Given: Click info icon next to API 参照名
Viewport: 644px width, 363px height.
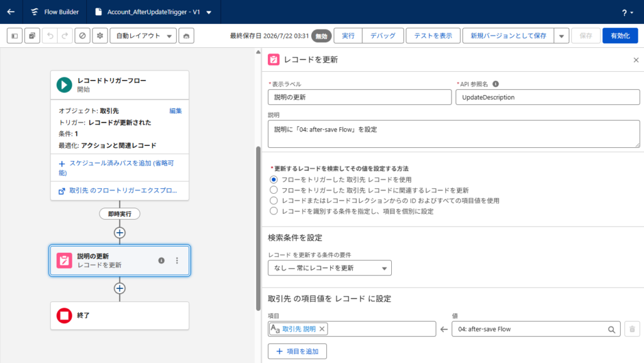Looking at the screenshot, I should point(496,84).
